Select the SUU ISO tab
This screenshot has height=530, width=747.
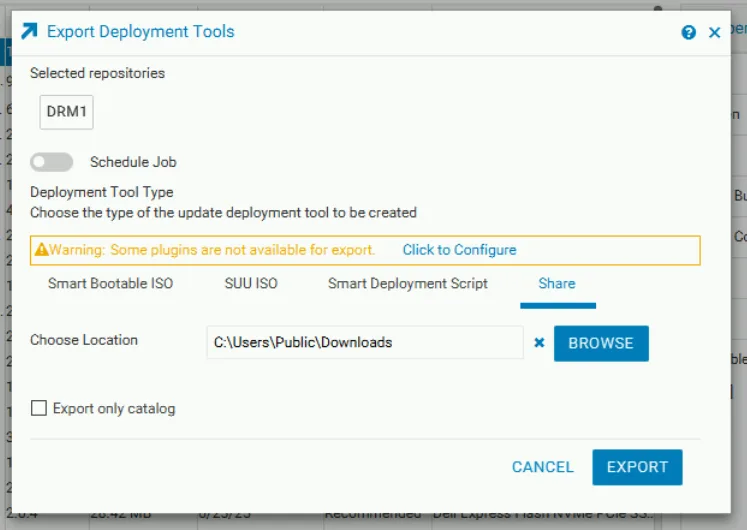coord(251,284)
